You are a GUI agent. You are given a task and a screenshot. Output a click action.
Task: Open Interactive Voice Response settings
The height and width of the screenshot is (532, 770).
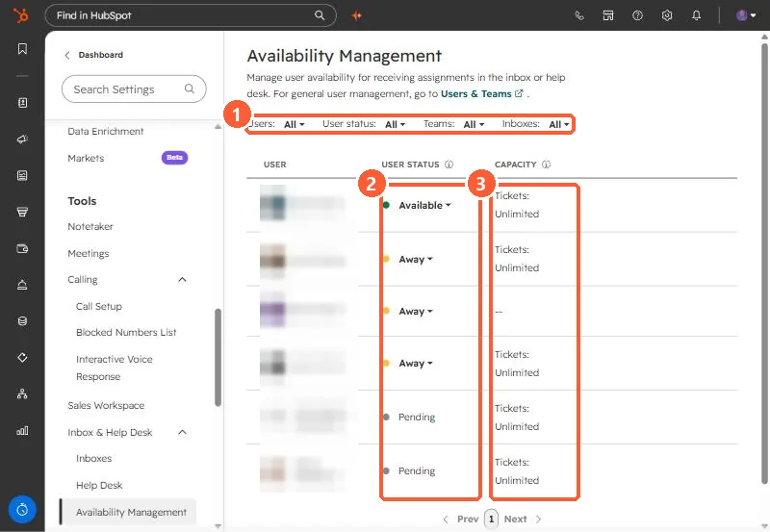114,367
